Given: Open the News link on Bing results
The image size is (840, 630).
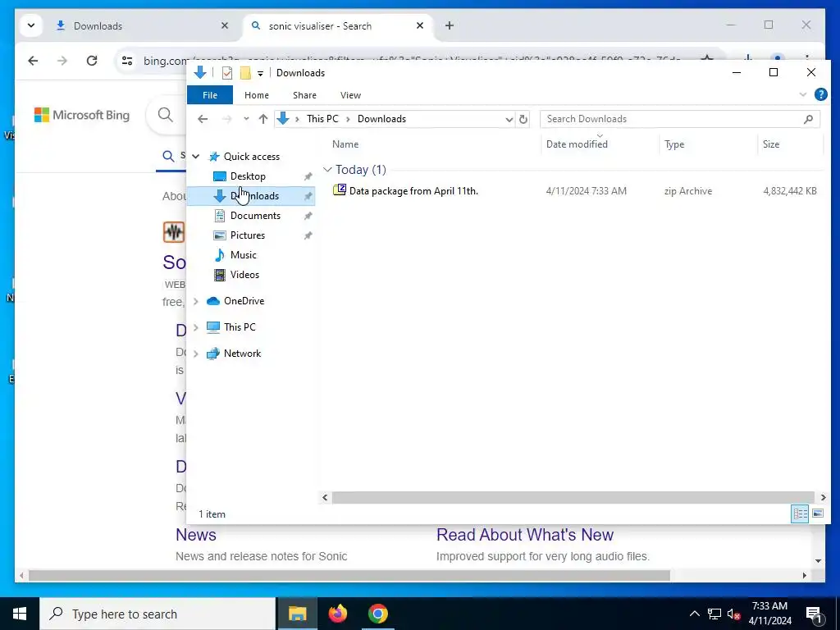Looking at the screenshot, I should coord(196,535).
